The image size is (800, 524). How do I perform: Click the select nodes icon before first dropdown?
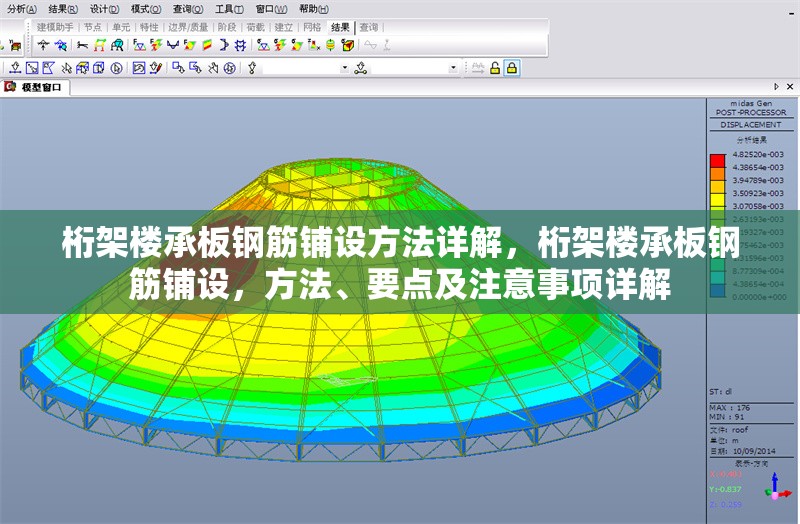(x=252, y=68)
